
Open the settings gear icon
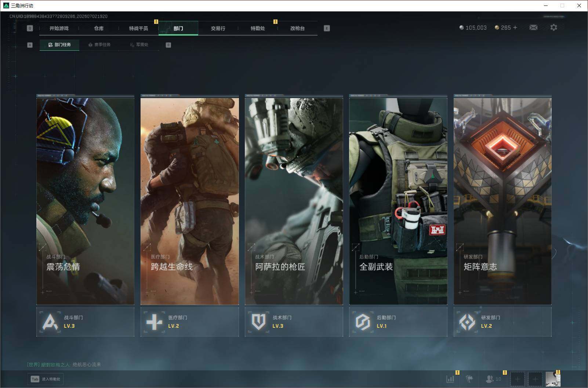pyautogui.click(x=553, y=28)
